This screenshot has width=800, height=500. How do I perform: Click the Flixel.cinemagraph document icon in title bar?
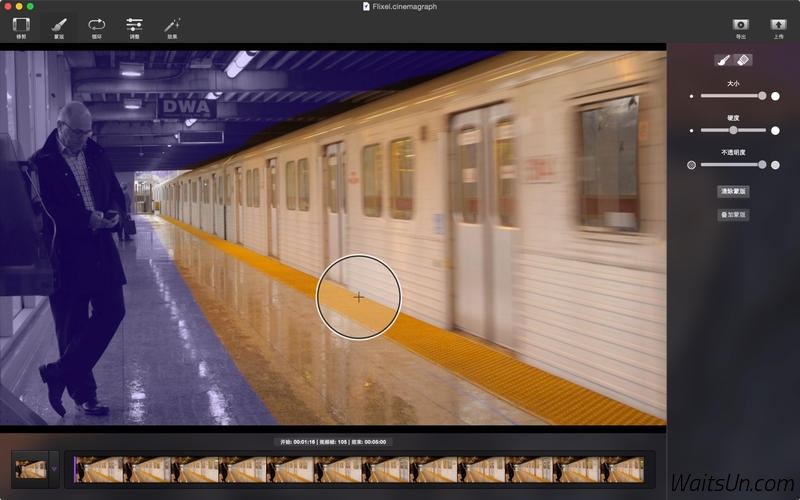(366, 6)
